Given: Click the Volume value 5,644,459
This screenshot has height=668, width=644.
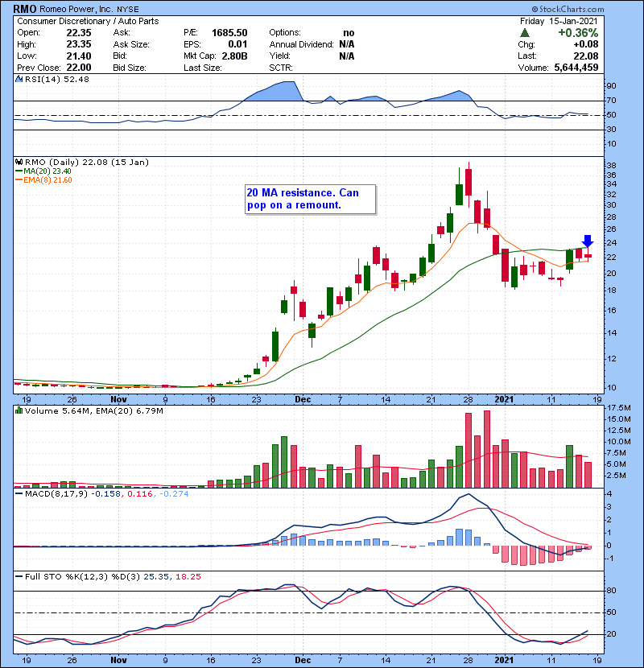Looking at the screenshot, I should tap(576, 68).
